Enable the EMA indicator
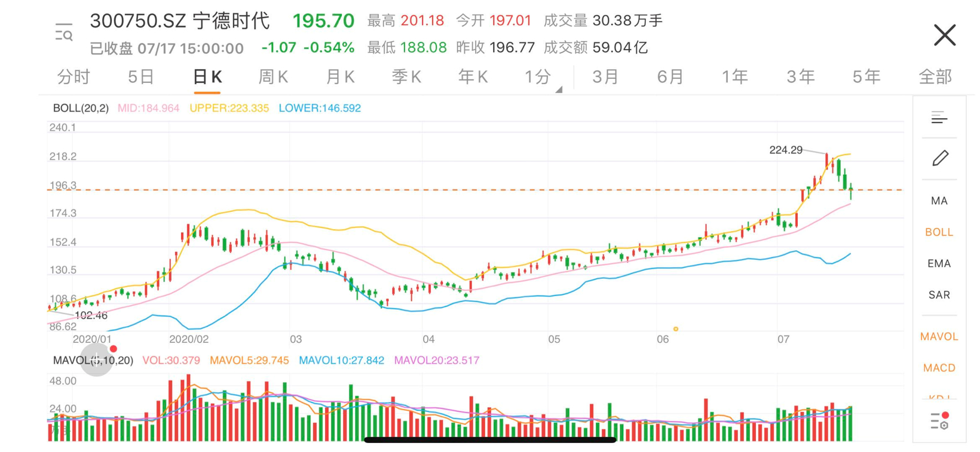 click(939, 263)
